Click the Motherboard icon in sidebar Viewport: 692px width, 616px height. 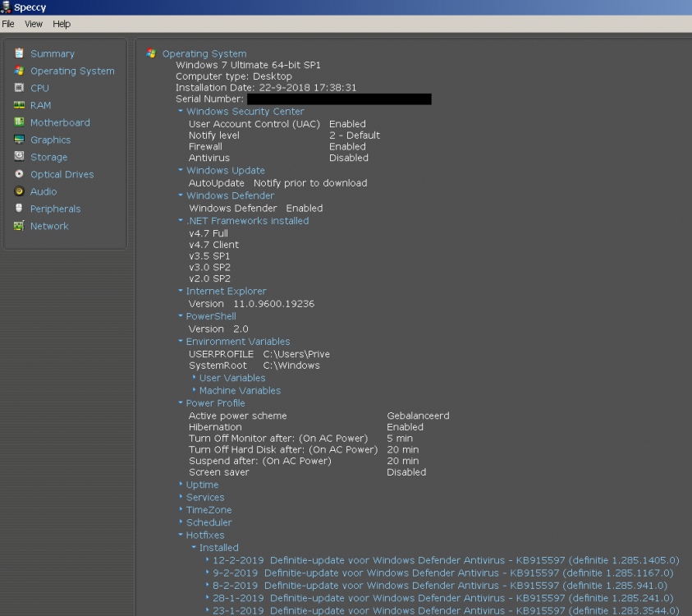click(x=20, y=122)
